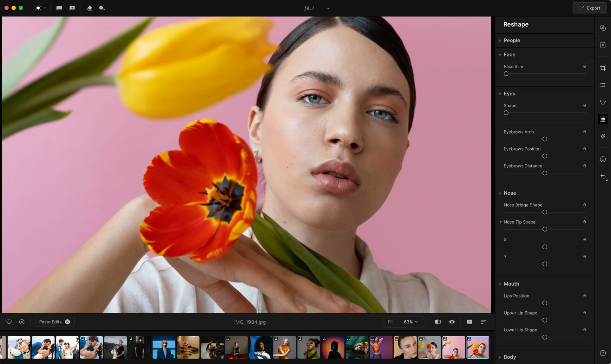
Task: Click the f0.7 aperture readout
Action: coord(309,8)
